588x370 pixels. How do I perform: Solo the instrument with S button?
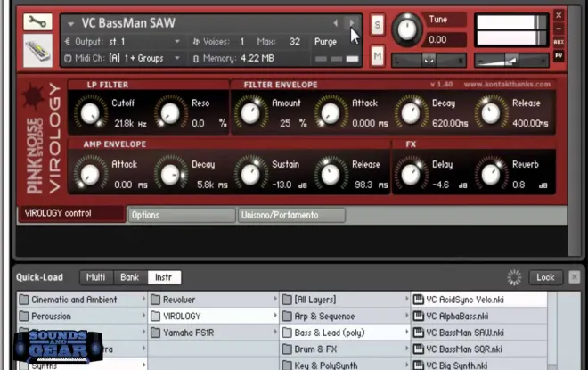(x=378, y=25)
